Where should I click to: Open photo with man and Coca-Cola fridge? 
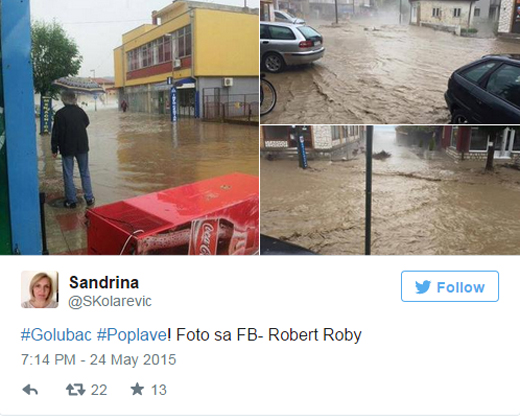pyautogui.click(x=129, y=127)
